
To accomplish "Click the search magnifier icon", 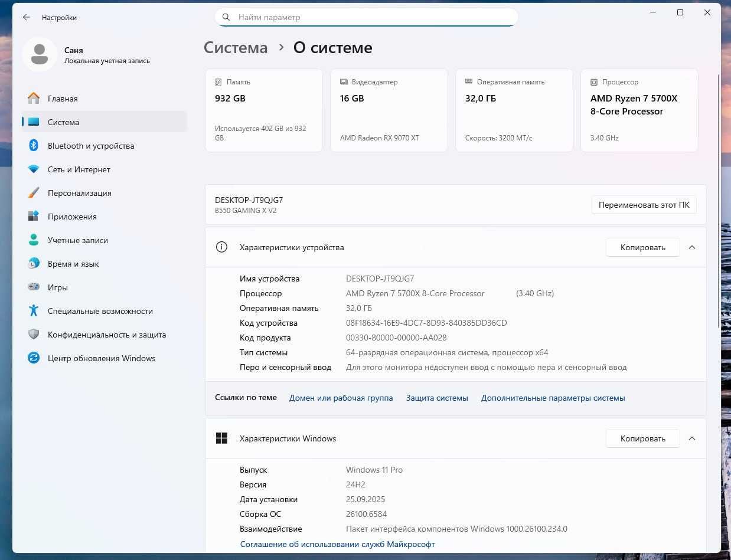I will pos(226,17).
